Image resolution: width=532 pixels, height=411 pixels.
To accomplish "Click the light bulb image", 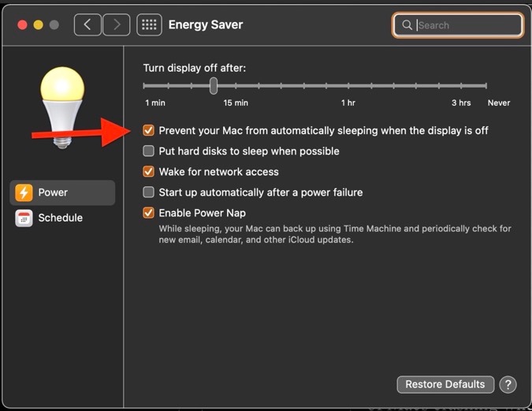I will coord(62,107).
